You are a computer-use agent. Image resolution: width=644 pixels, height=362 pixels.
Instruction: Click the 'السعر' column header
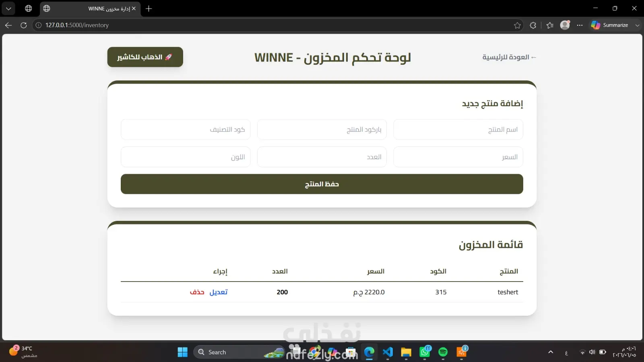click(x=376, y=271)
